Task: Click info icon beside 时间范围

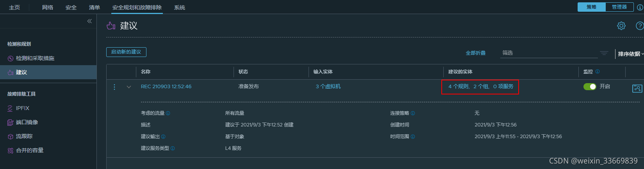Action: 413,137
